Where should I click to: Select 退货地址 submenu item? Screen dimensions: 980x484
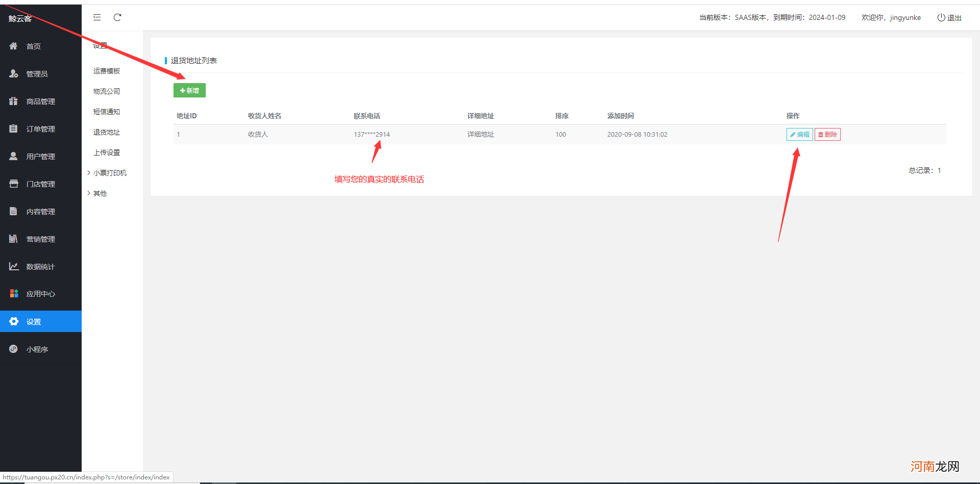point(107,132)
